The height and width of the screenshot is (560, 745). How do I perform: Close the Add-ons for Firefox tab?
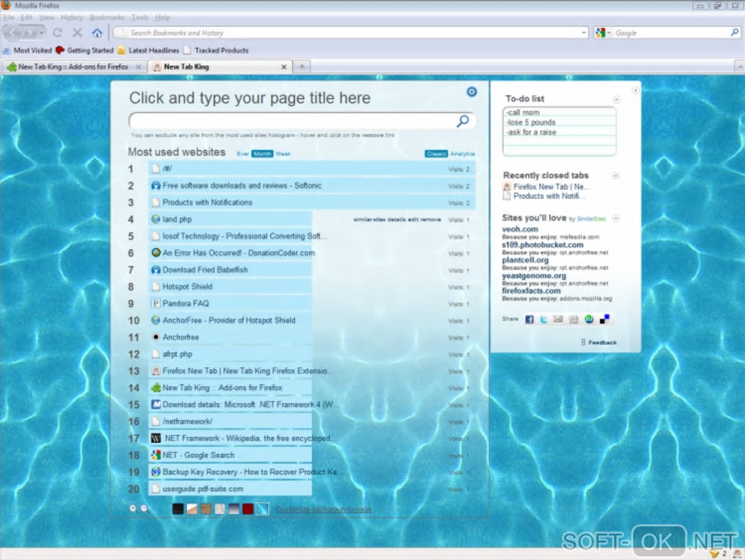(x=138, y=67)
